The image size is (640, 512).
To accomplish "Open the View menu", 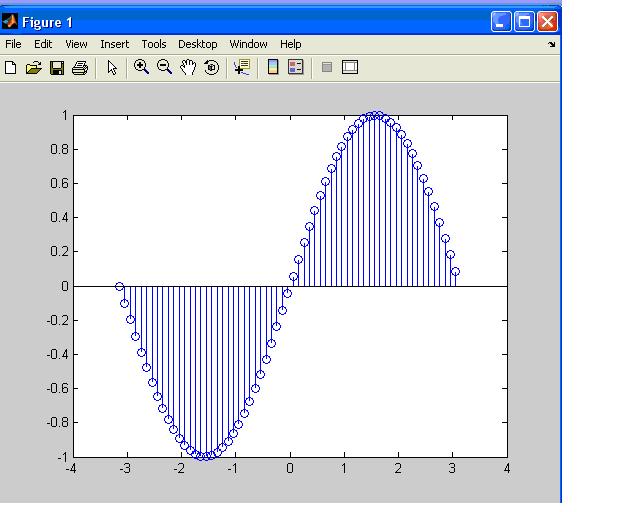I will 76,44.
